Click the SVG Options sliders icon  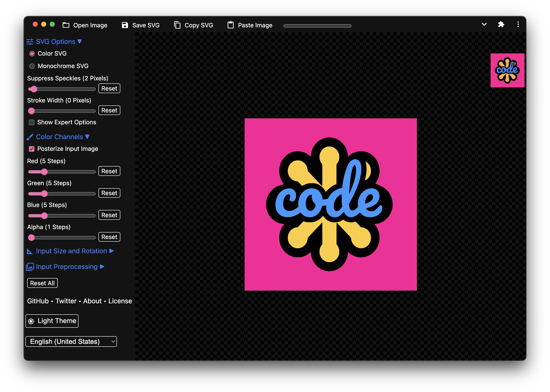click(30, 42)
